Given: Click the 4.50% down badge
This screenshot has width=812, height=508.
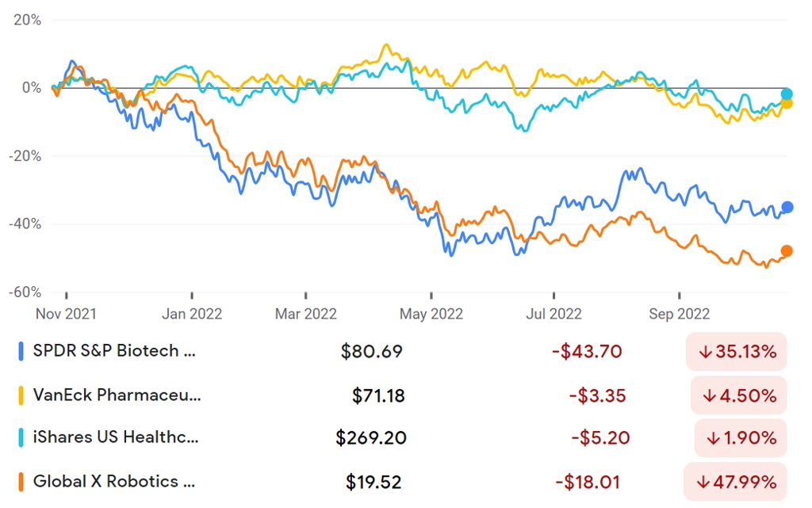Looking at the screenshot, I should [738, 395].
